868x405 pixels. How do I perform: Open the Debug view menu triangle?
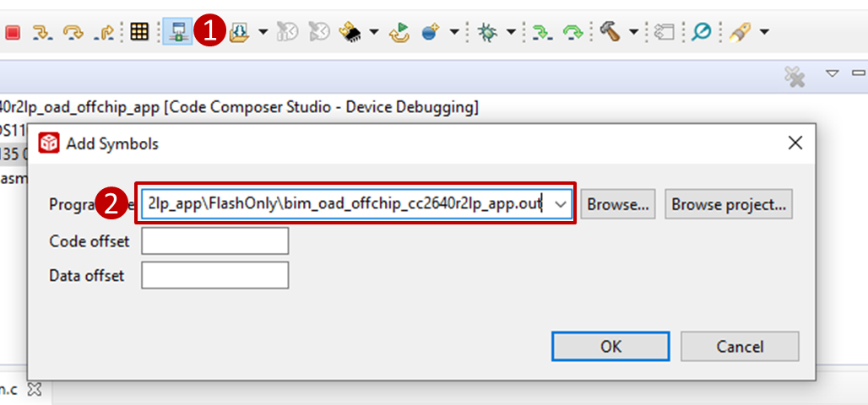[832, 73]
